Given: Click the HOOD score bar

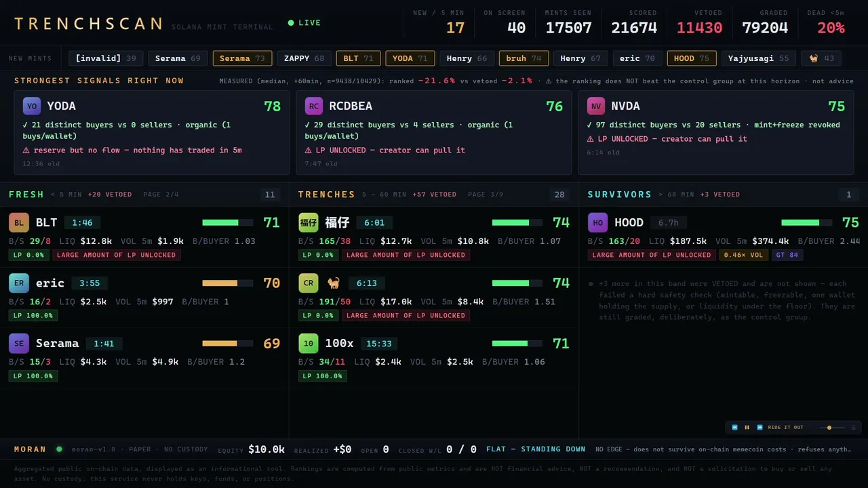Looking at the screenshot, I should [x=807, y=222].
